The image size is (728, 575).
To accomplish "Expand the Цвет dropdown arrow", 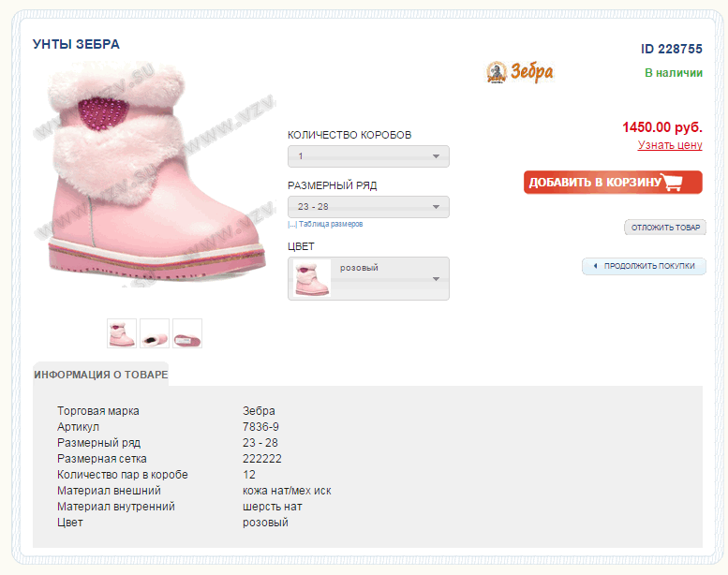I will 436,279.
